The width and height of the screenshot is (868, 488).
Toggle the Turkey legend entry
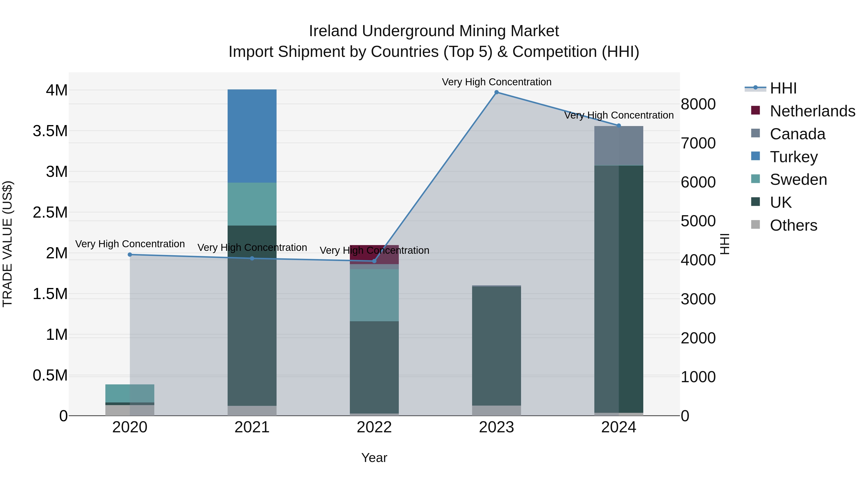[784, 157]
